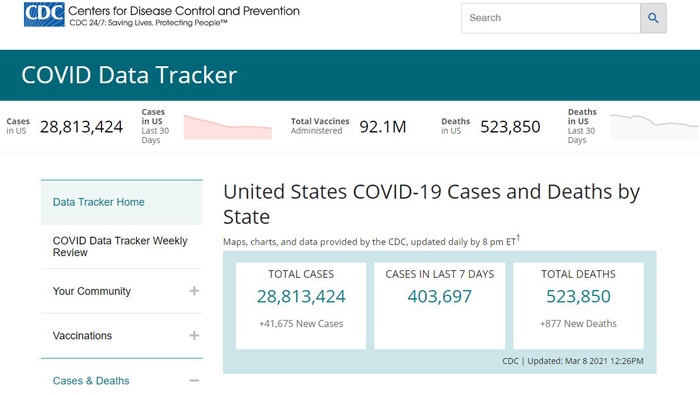The width and height of the screenshot is (700, 395).
Task: Click the Vaccinations sidebar link
Action: tap(82, 336)
